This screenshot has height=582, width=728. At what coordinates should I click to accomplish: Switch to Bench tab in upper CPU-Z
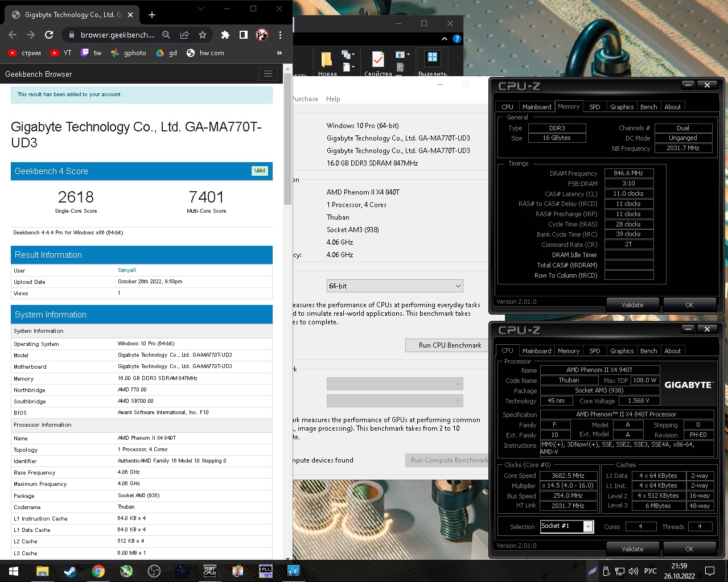648,107
